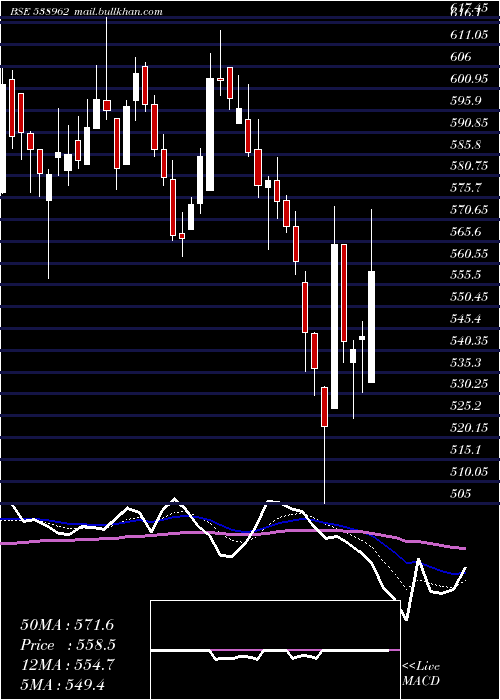Image resolution: width=500 pixels, height=700 pixels.
Task: Open the MACD histogram inset box
Action: coord(275,650)
